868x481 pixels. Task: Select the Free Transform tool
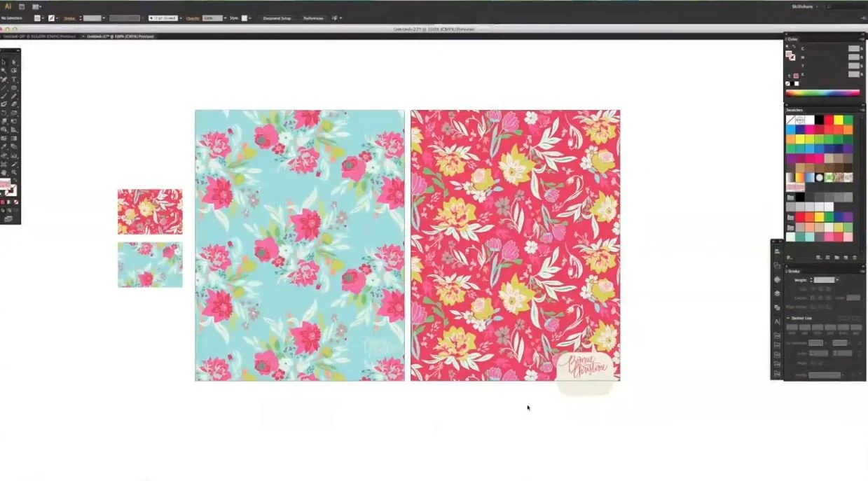coord(14,121)
